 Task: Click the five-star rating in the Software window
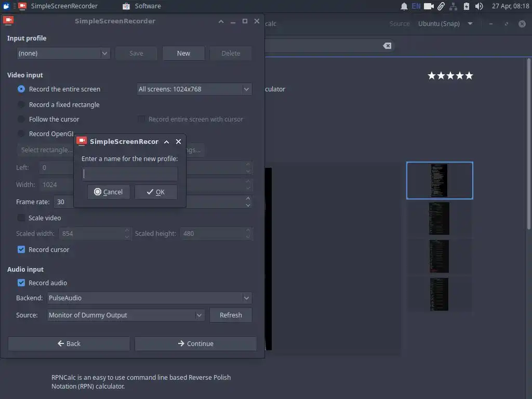450,76
